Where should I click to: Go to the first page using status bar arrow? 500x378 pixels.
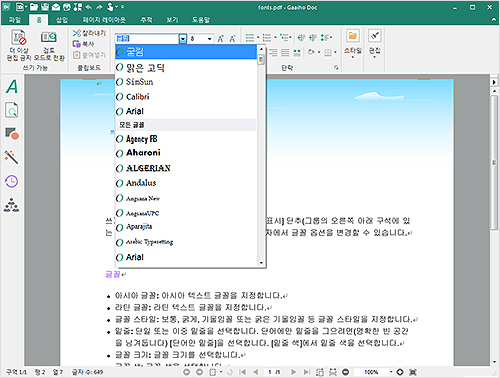[243, 372]
